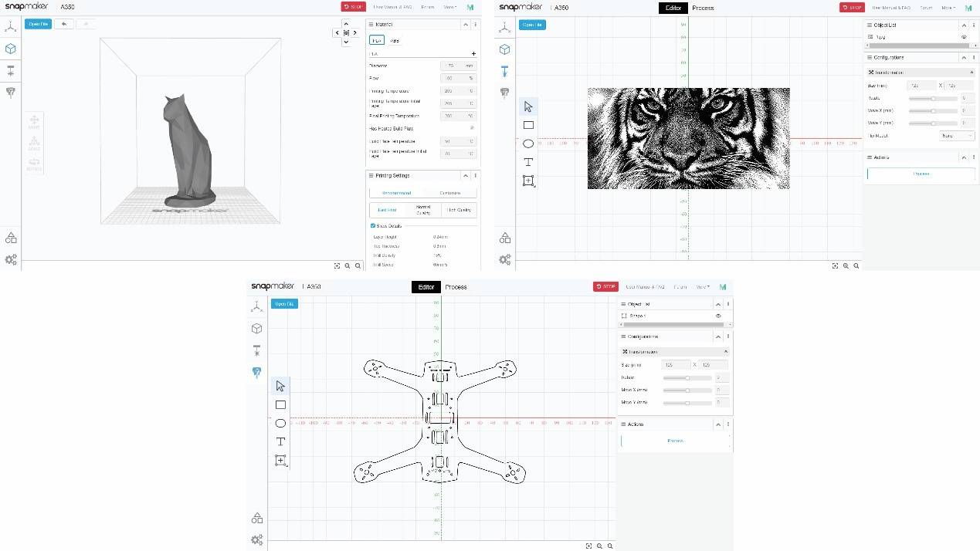Adjust the Rotate slider in the tiger laser window
This screenshot has height=551, width=980.
(x=933, y=98)
